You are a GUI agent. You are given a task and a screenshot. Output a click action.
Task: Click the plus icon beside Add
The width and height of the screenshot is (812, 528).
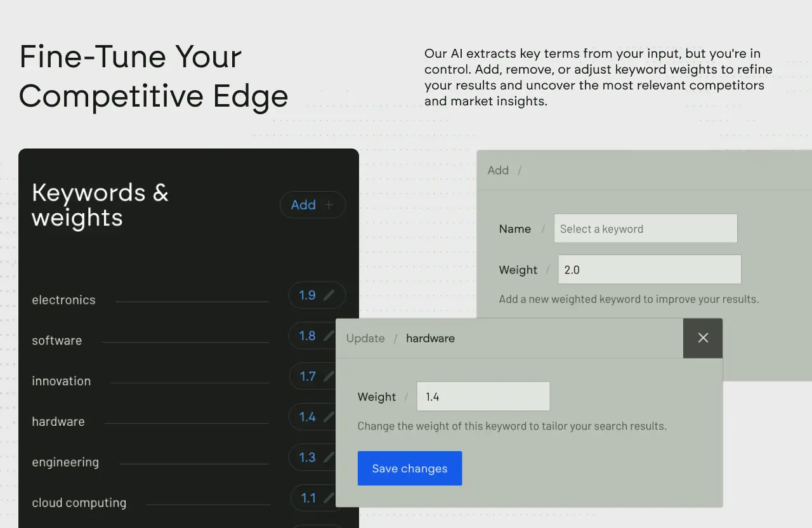pyautogui.click(x=329, y=205)
